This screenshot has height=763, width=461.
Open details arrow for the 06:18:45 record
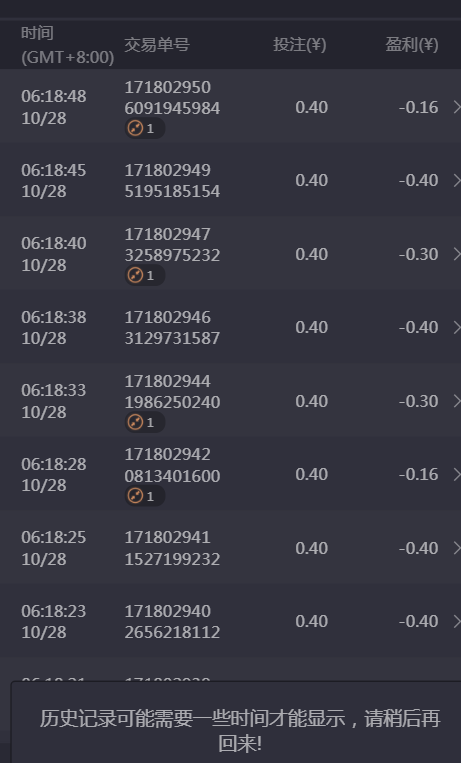(457, 181)
